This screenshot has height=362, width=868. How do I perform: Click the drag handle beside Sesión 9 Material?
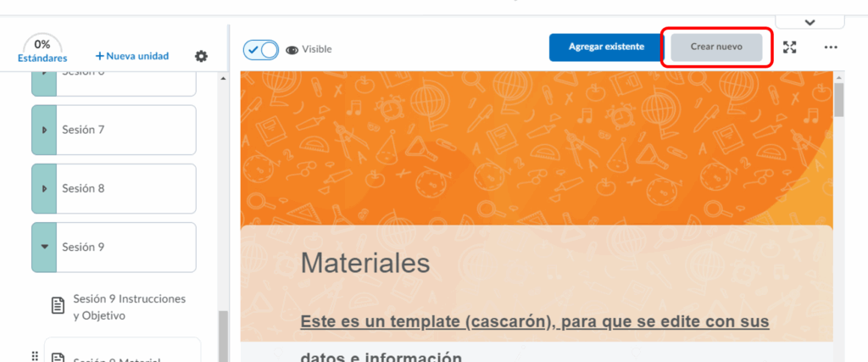pos(35,356)
